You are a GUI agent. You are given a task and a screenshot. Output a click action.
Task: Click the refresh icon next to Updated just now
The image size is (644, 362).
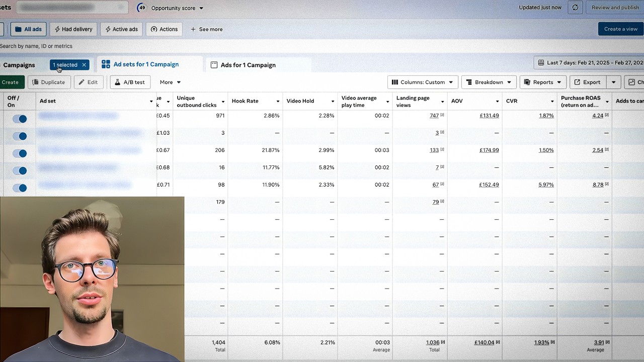576,8
